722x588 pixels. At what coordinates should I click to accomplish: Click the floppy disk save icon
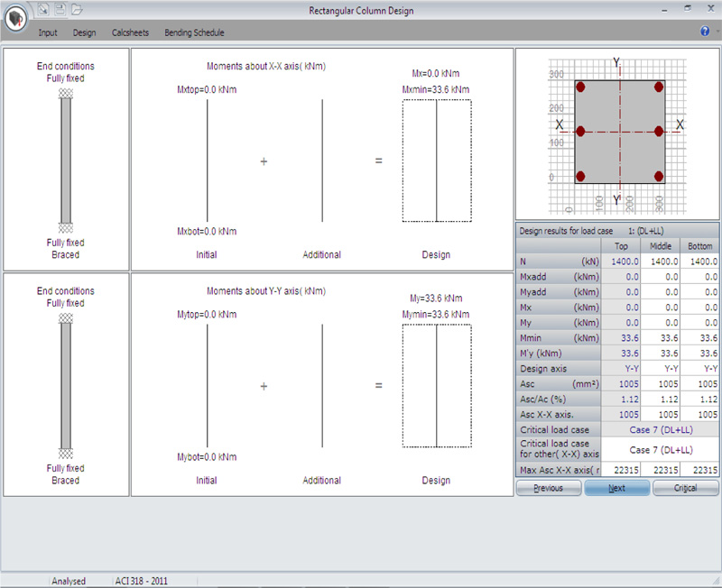pos(60,9)
